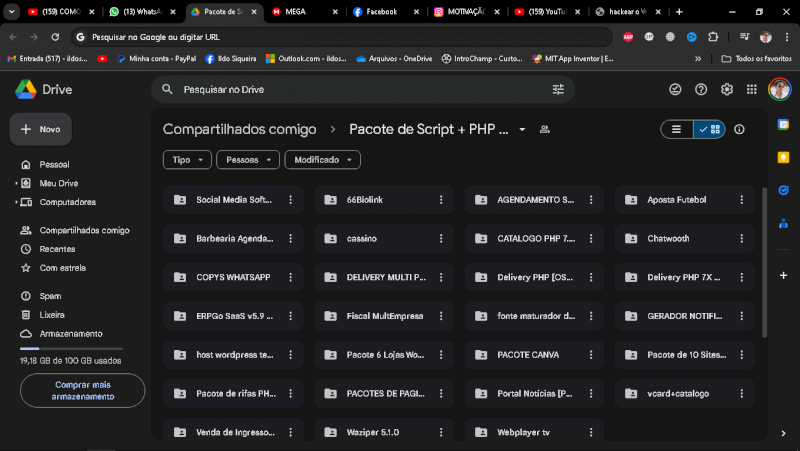The image size is (800, 451).
Task: Click the Google apps grid icon
Action: click(752, 90)
